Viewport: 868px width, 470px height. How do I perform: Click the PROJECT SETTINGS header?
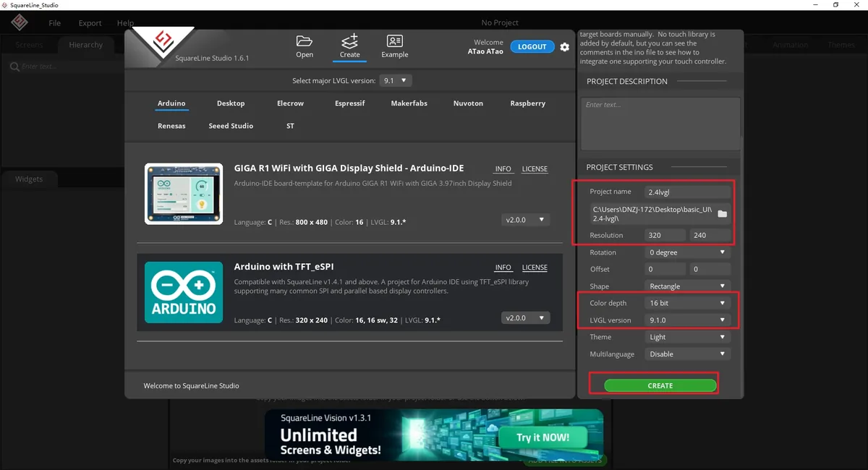619,167
